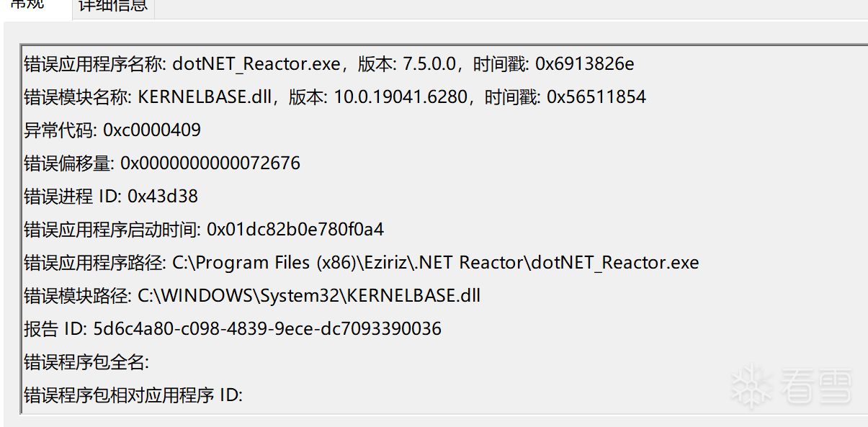Viewport: 868px width, 427px height.
Task: Click the 错误程序包全名 line
Action: coord(86,362)
